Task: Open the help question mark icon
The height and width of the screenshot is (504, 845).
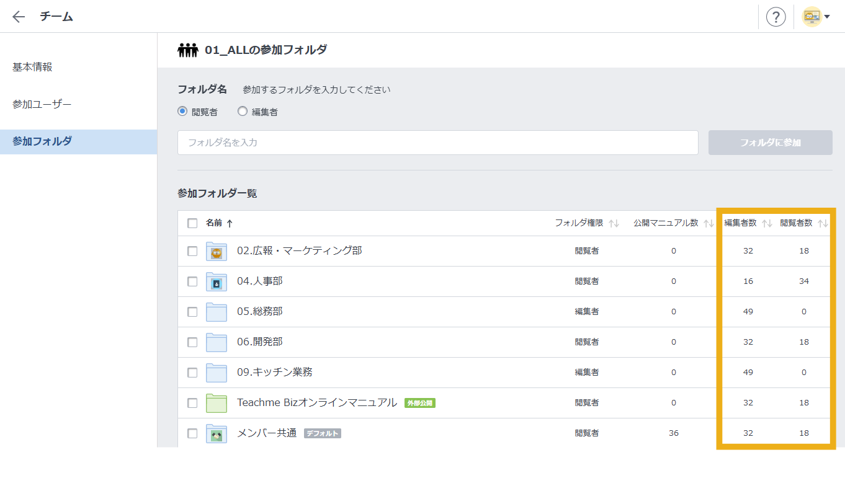Action: click(x=776, y=17)
